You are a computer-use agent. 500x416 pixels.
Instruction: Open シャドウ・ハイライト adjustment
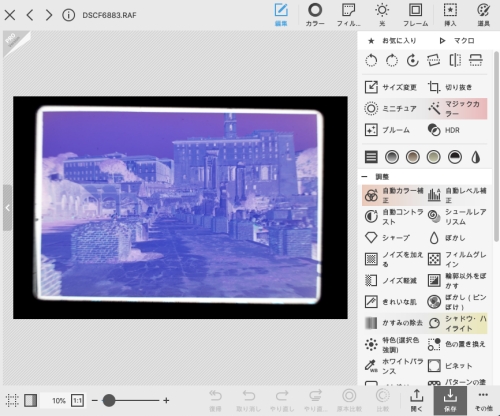(457, 323)
